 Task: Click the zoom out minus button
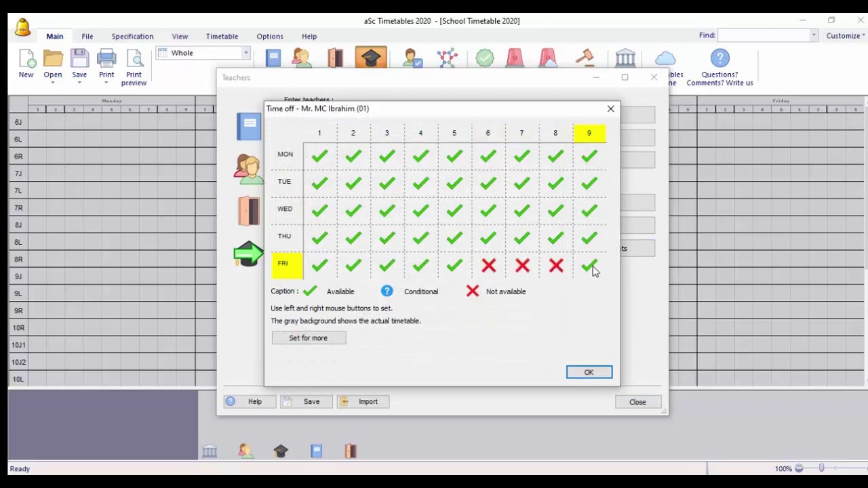pos(799,468)
